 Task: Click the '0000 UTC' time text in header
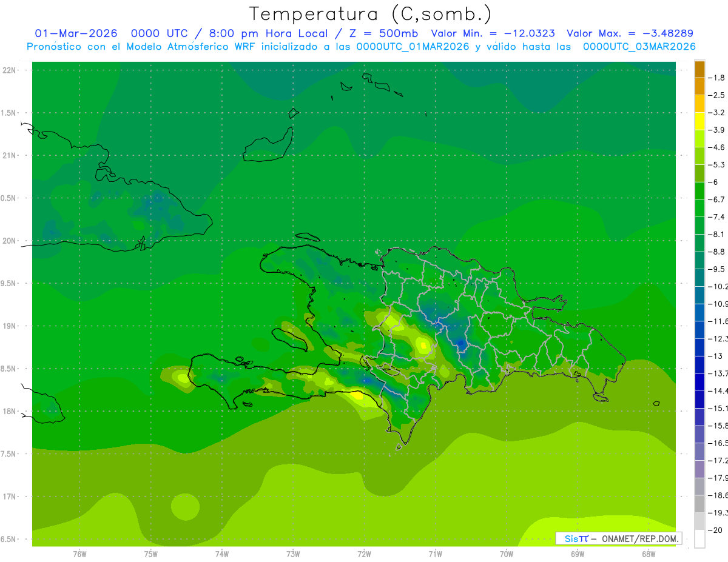pos(160,33)
